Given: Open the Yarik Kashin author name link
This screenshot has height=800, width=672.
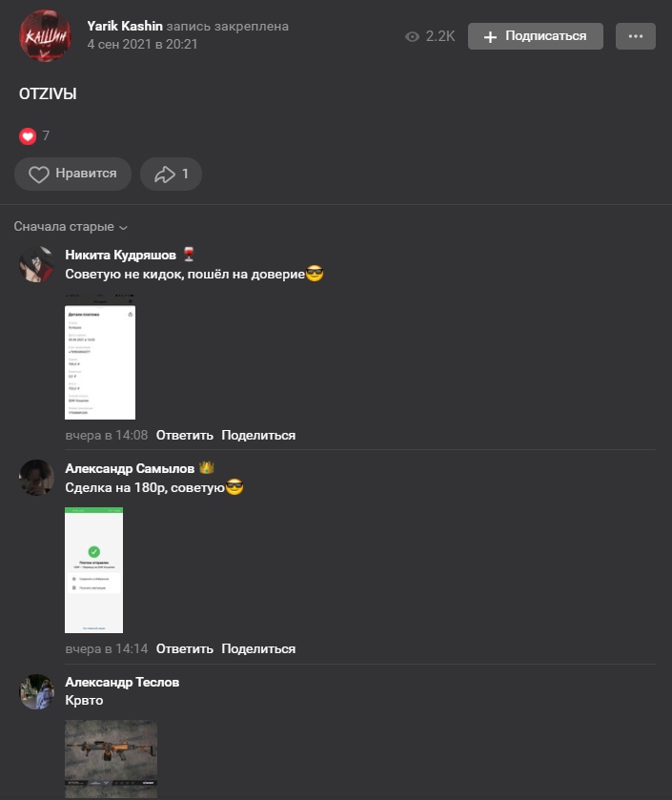Looking at the screenshot, I should [125, 26].
